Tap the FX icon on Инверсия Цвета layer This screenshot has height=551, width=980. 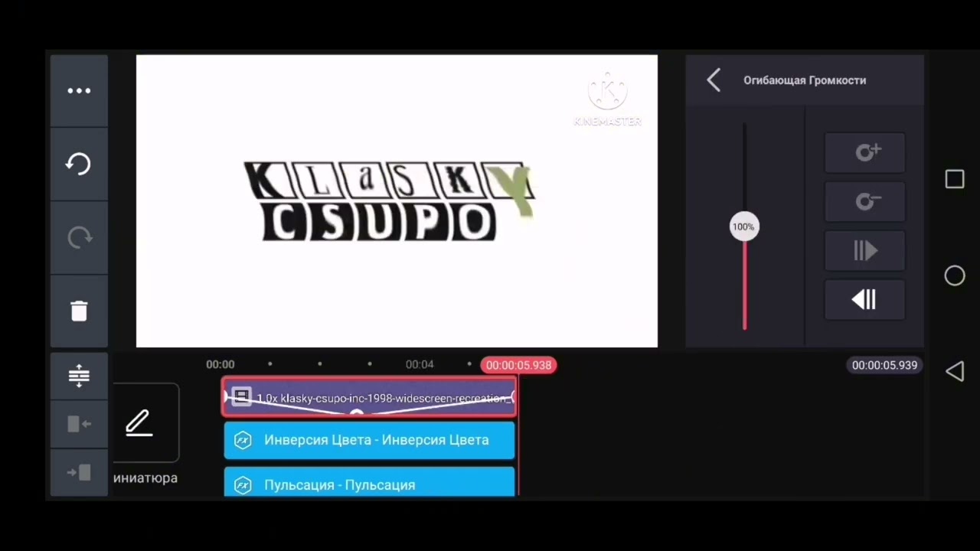point(243,440)
